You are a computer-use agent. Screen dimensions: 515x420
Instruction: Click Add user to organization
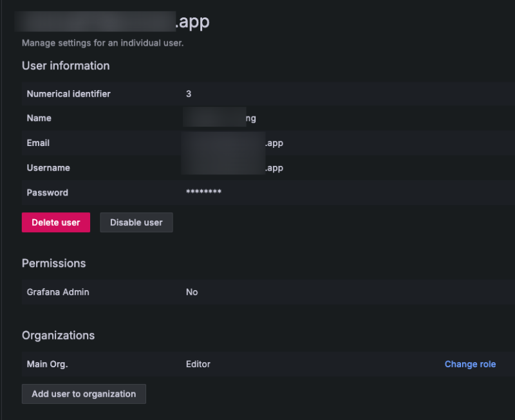[84, 394]
